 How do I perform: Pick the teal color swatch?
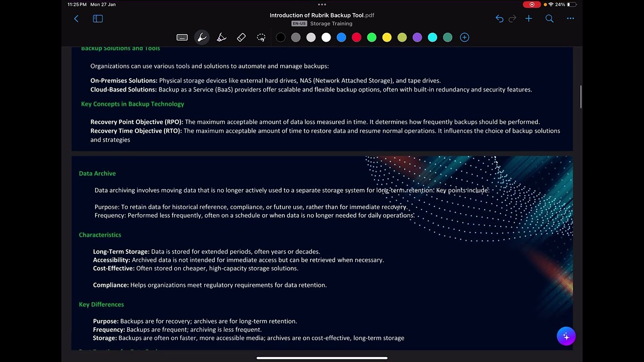[x=447, y=38]
